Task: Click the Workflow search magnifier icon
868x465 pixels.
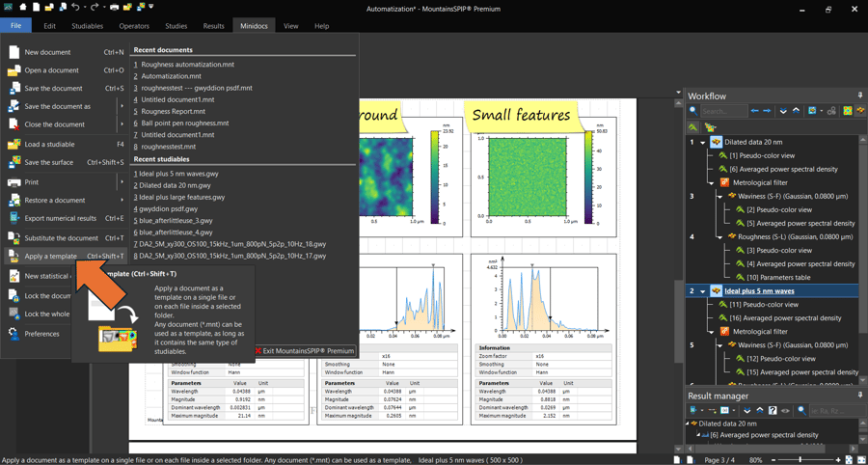Action: coord(693,111)
